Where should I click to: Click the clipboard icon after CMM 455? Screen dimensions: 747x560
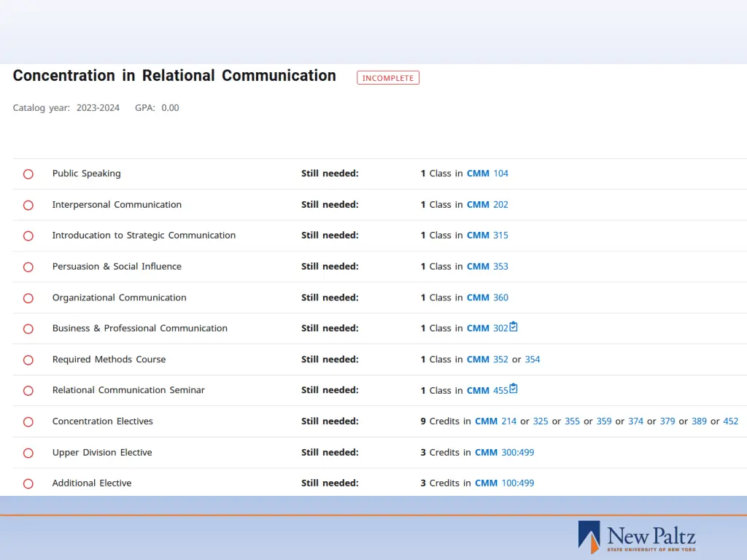coord(513,389)
